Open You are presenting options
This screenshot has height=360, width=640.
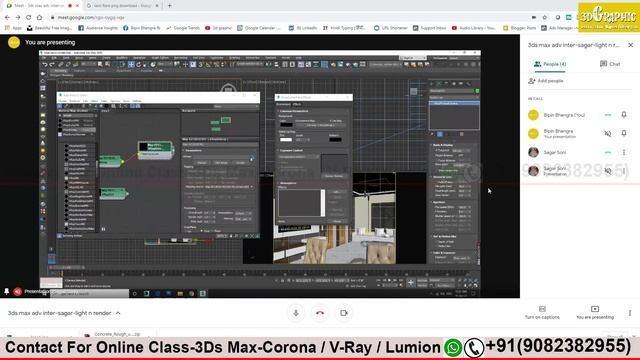coord(595,312)
